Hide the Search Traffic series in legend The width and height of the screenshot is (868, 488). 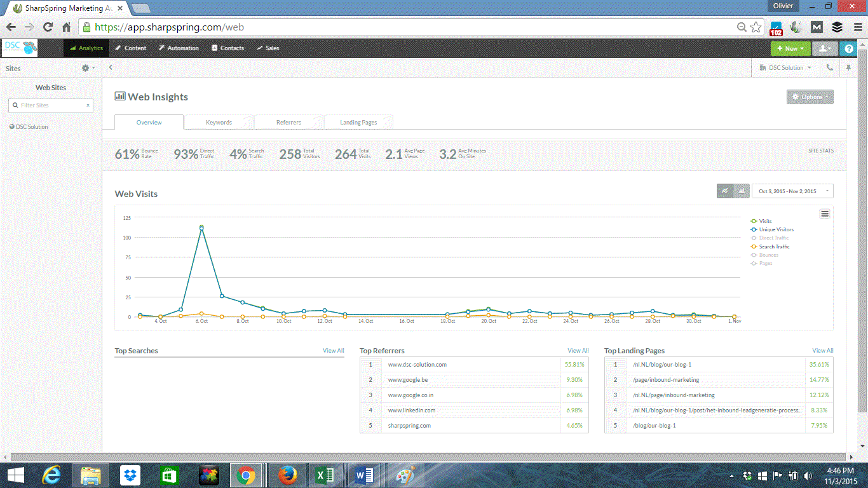[x=773, y=247]
